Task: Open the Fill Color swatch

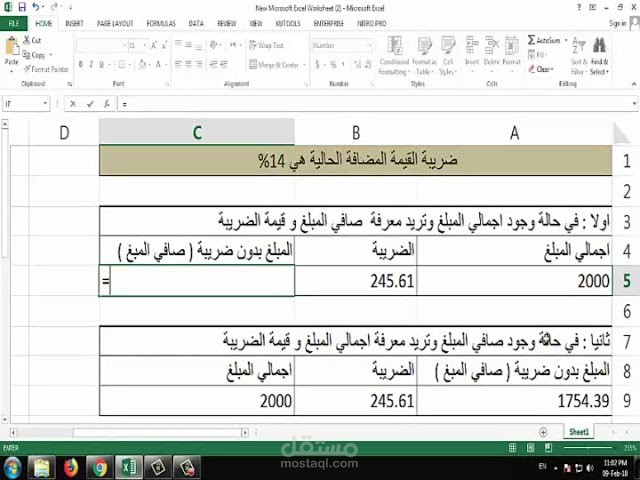Action: tap(142, 64)
